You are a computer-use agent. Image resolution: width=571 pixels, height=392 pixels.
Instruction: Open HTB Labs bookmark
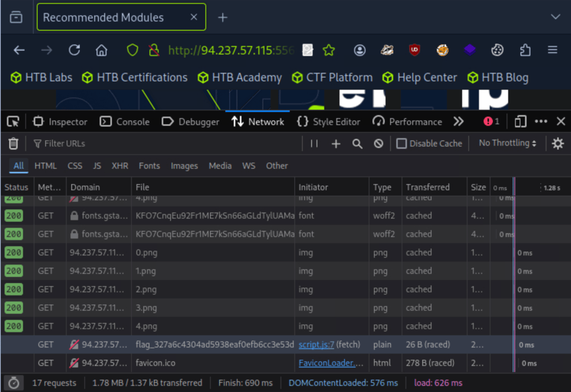[41, 78]
